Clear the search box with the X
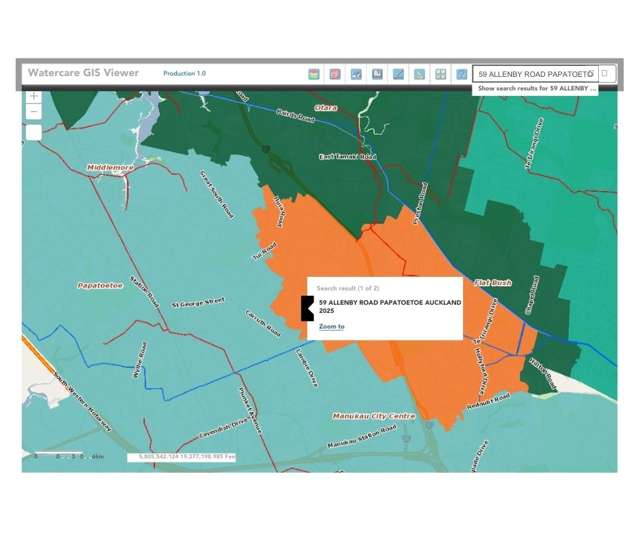Screen dimensions: 639x536 coord(591,74)
